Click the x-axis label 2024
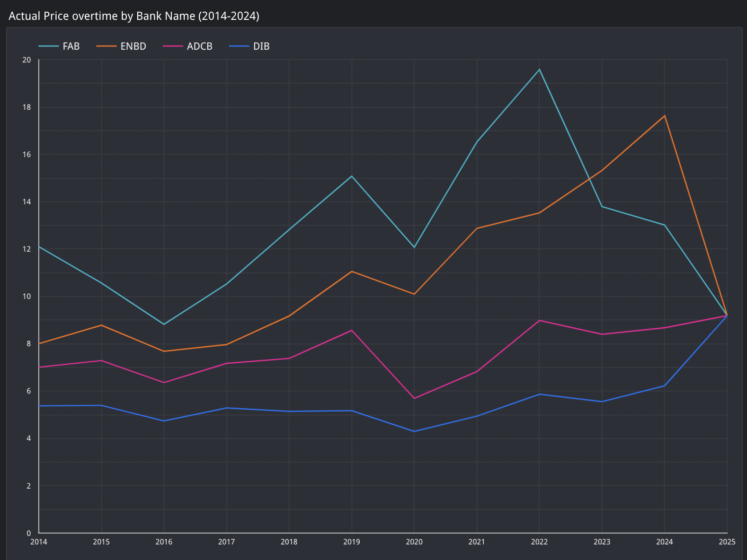This screenshot has width=747, height=560. 665,542
